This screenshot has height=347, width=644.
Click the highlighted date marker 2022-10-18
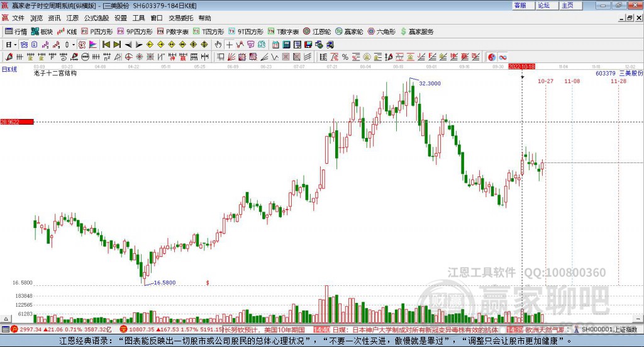point(521,66)
